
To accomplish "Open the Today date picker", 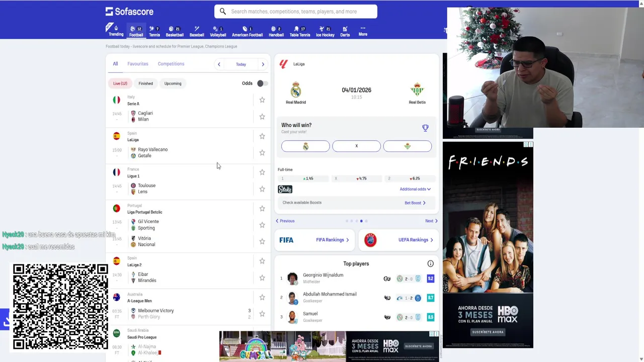I will click(x=241, y=64).
